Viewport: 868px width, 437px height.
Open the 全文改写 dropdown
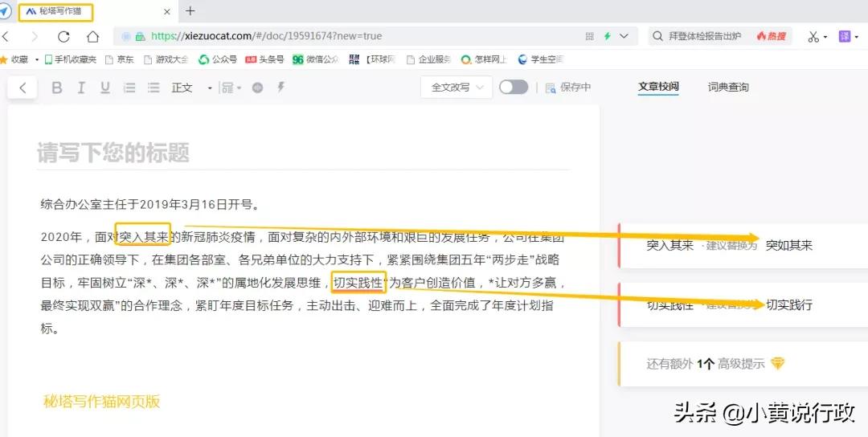click(x=457, y=88)
